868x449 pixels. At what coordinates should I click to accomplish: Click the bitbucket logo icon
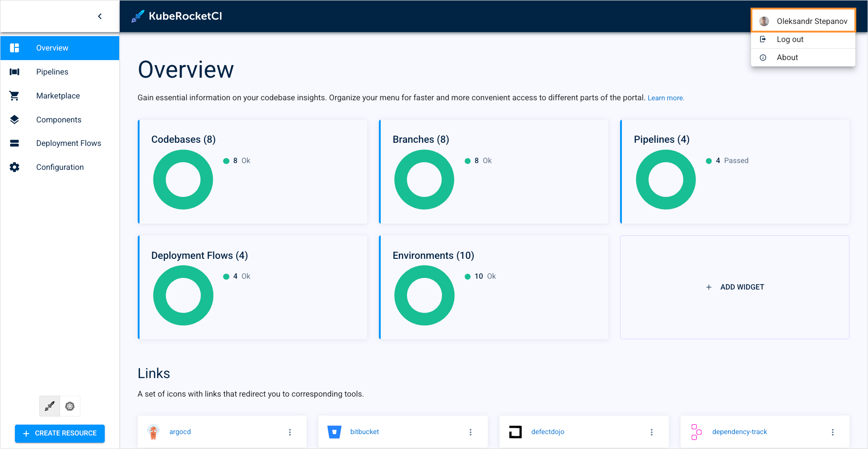[x=334, y=432]
